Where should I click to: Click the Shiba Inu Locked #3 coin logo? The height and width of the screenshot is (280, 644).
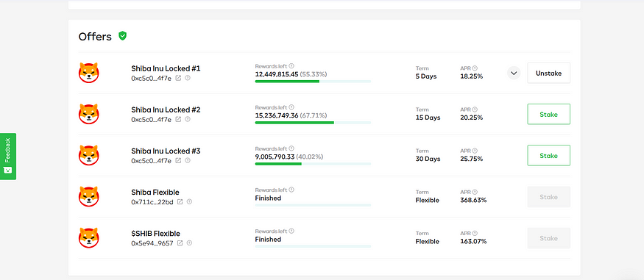click(x=89, y=155)
